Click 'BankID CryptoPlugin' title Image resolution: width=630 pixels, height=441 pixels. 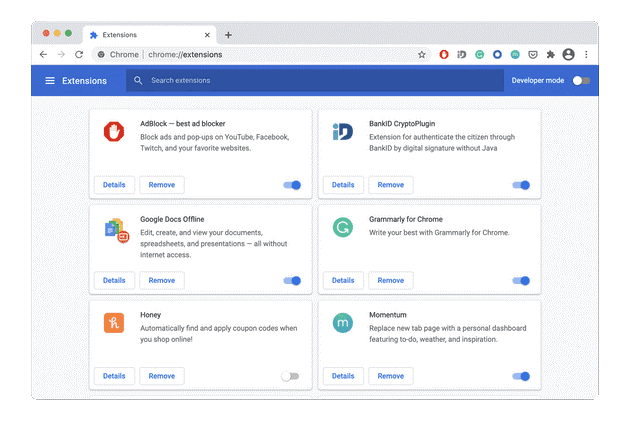tap(402, 124)
